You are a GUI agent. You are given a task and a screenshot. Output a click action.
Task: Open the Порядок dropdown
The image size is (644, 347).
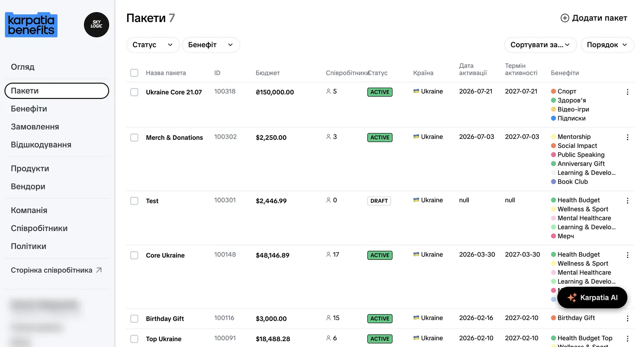(x=608, y=45)
